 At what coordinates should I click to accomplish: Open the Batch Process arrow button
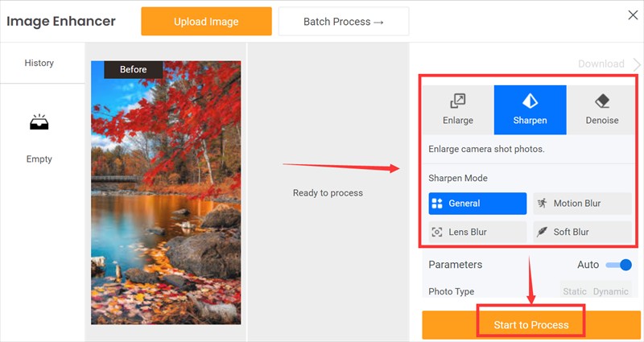pos(344,22)
